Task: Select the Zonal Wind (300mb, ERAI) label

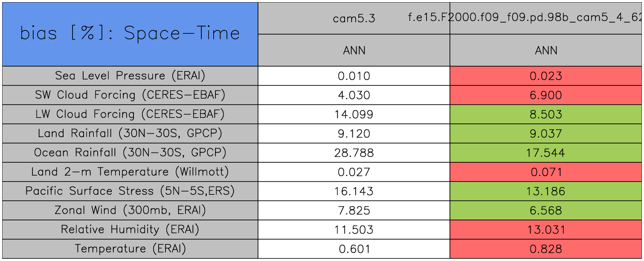Action: click(x=130, y=210)
